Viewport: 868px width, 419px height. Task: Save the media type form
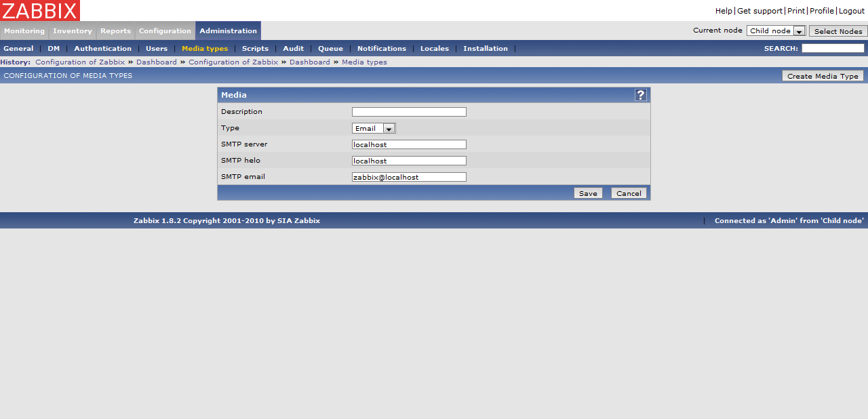[x=587, y=193]
